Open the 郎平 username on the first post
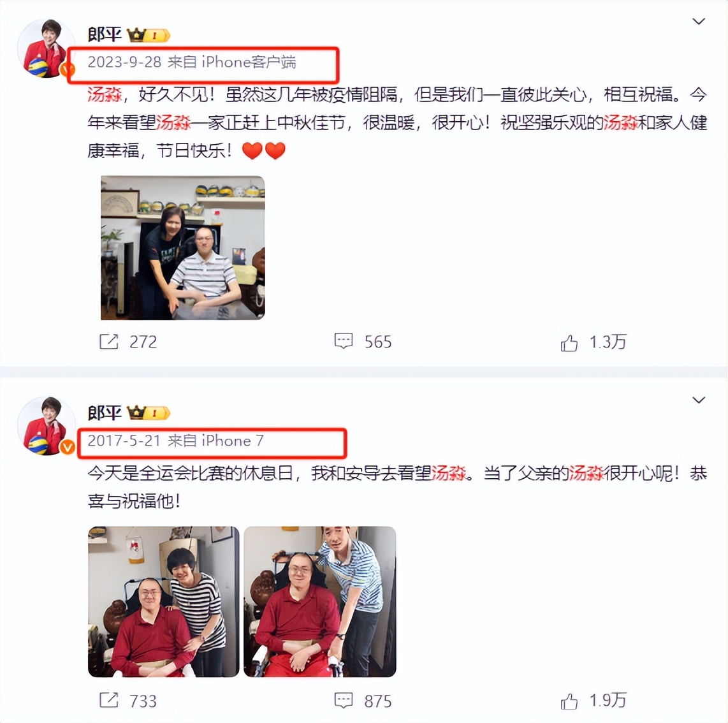This screenshot has width=728, height=723. [105, 34]
